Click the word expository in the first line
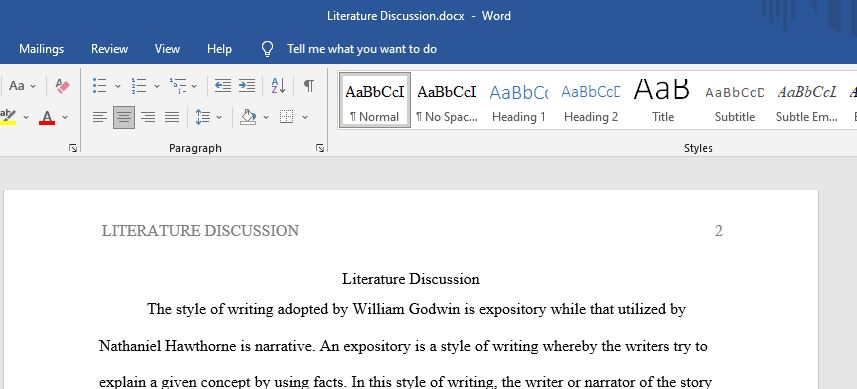 (x=512, y=310)
